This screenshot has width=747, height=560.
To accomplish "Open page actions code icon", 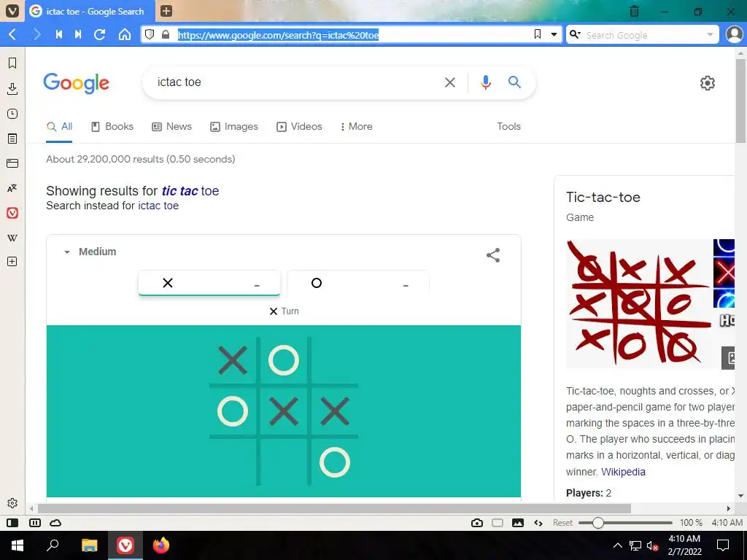I will click(x=538, y=523).
